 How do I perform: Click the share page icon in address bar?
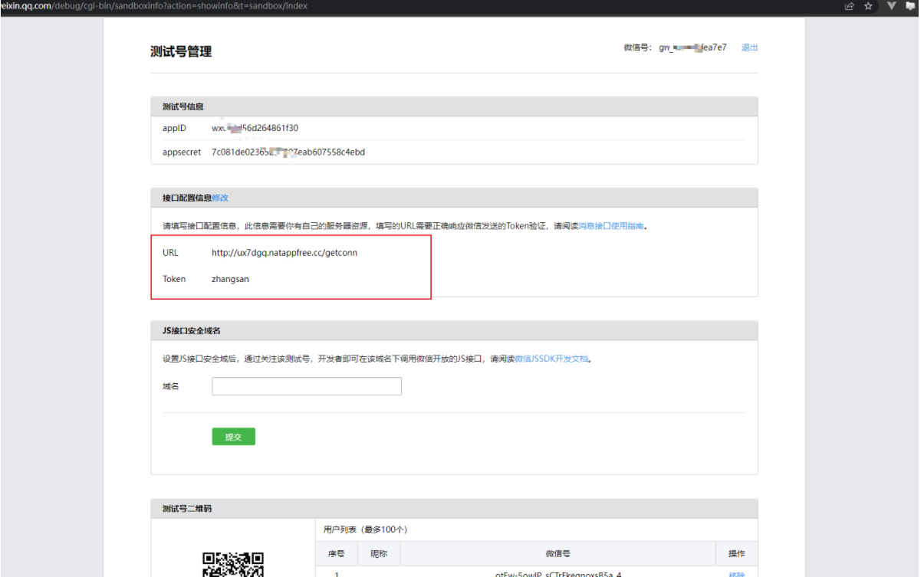pyautogui.click(x=849, y=6)
